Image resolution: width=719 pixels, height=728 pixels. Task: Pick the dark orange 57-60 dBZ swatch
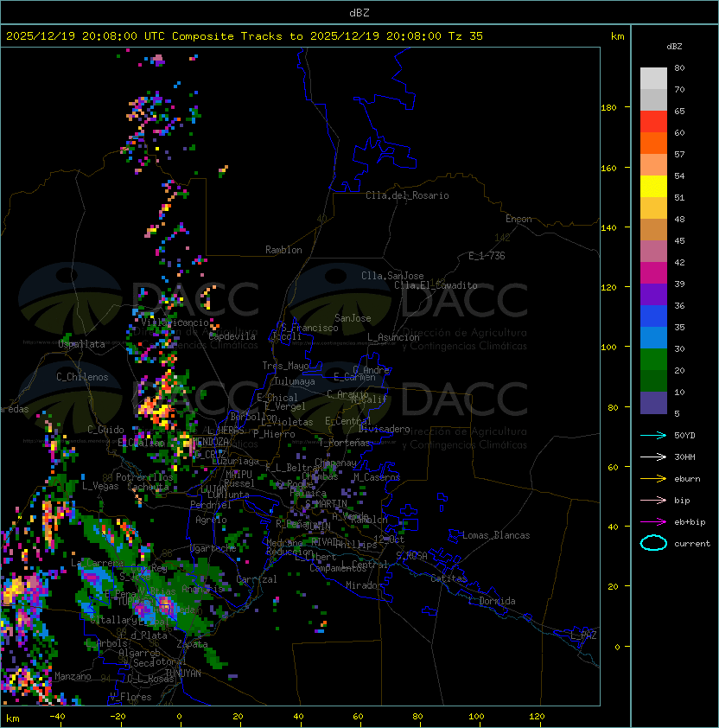[653, 143]
